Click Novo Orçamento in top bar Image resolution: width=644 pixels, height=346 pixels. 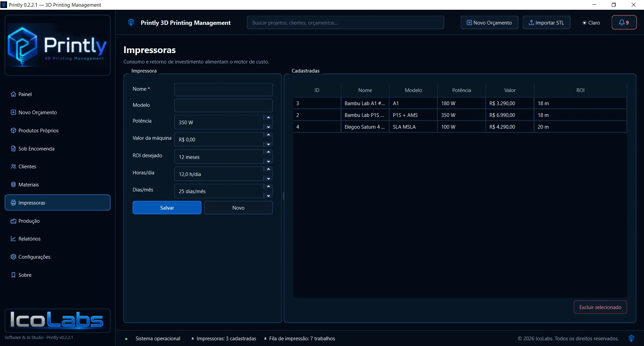(x=489, y=23)
